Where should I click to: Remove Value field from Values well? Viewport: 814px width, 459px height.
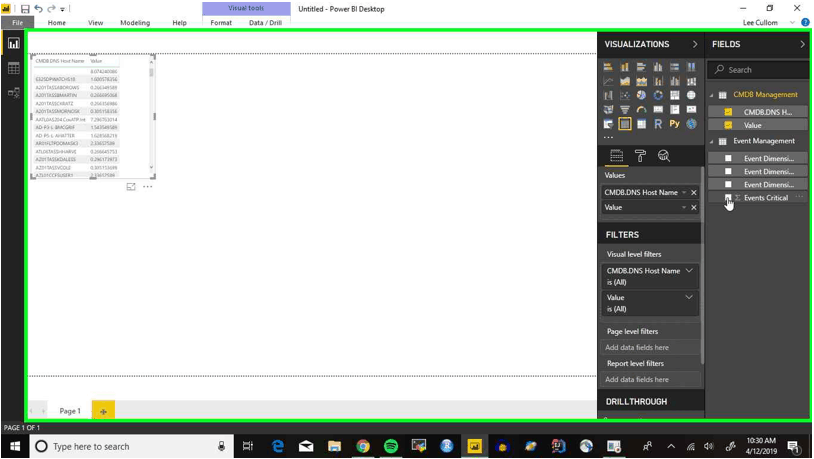694,208
